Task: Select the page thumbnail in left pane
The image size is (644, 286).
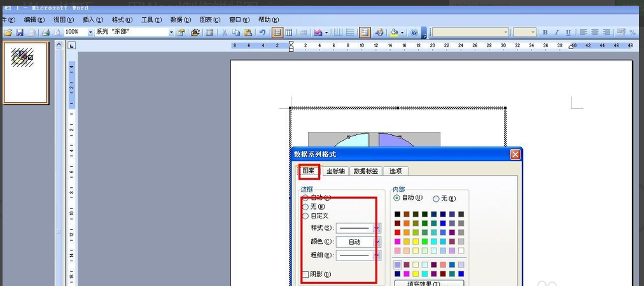Action: (x=25, y=73)
